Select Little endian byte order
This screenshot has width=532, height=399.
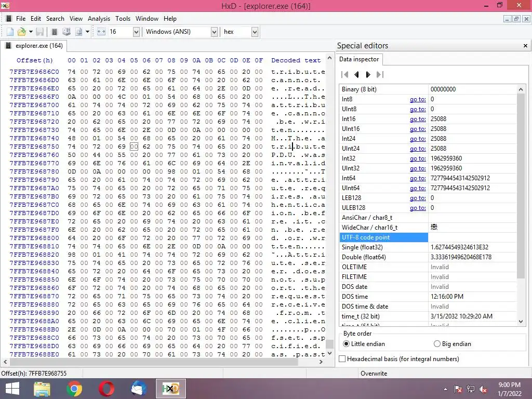(x=364, y=344)
